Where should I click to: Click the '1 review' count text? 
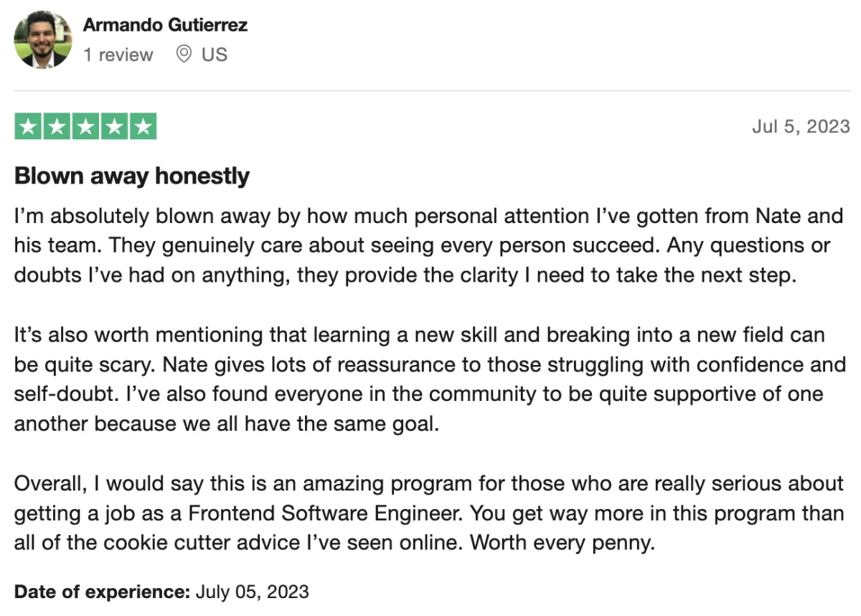[x=118, y=55]
